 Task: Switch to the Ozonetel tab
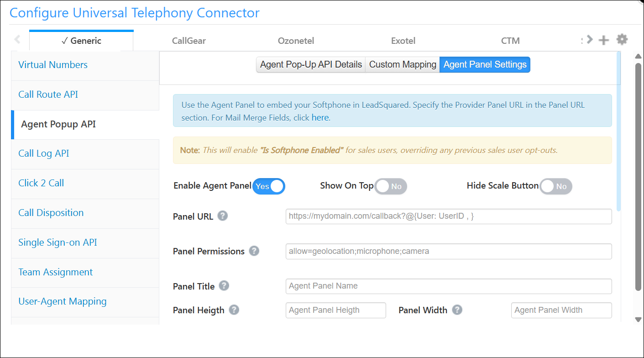(x=296, y=41)
